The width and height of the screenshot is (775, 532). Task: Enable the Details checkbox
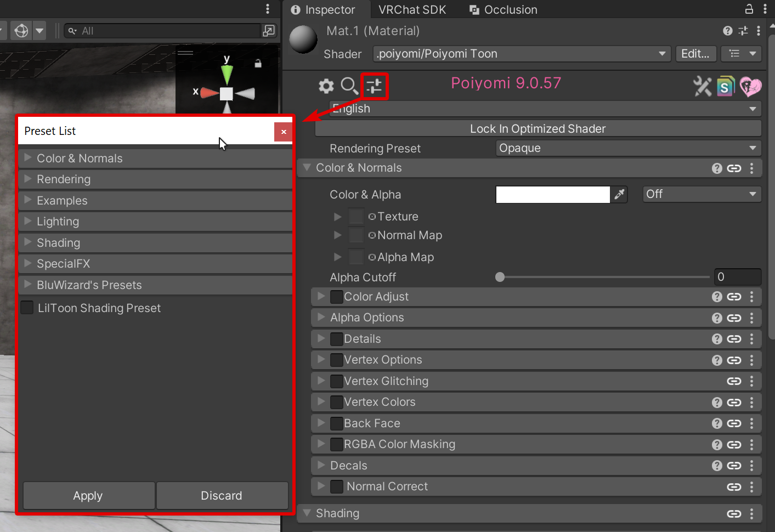(x=337, y=339)
